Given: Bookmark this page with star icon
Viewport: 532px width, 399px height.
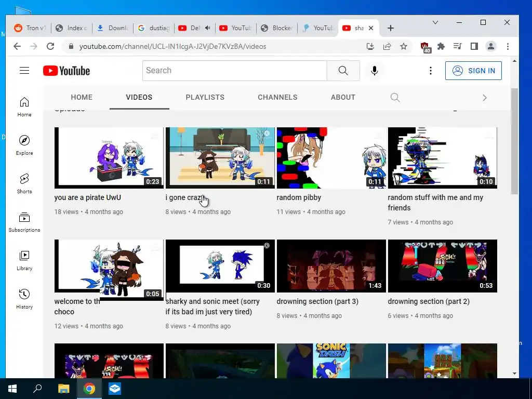Looking at the screenshot, I should pos(403,46).
